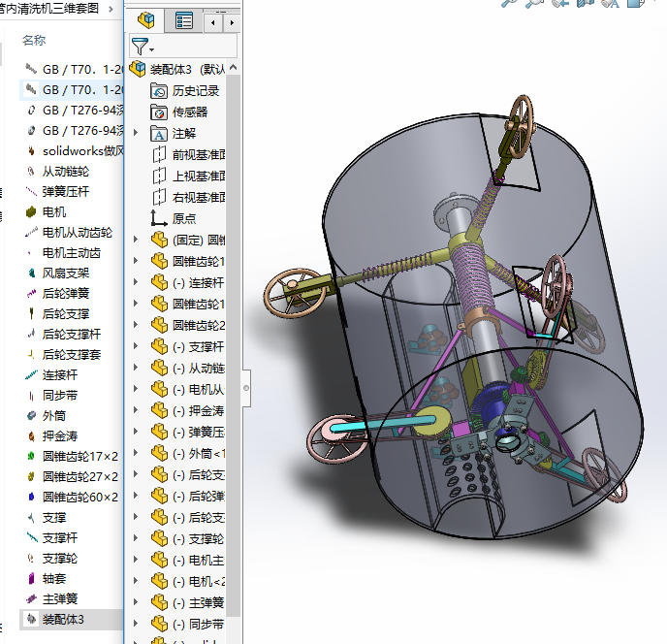Image resolution: width=667 pixels, height=644 pixels.
Task: Click the feature tree vertical scrollbar
Action: click(x=233, y=344)
